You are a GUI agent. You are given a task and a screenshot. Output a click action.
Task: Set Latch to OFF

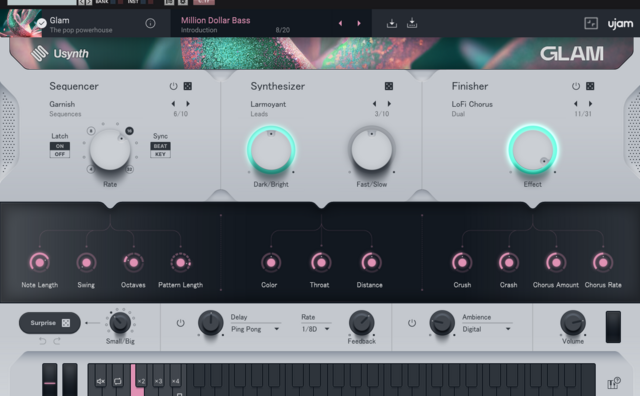click(x=60, y=154)
